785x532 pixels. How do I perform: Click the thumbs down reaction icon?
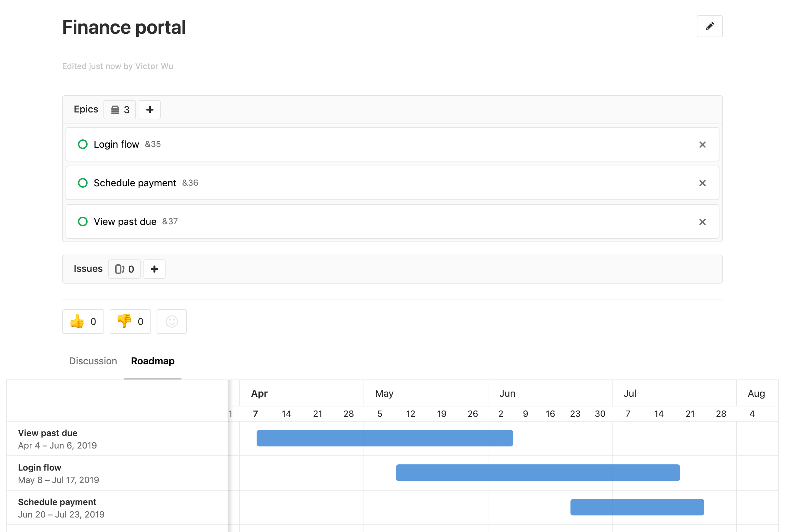(x=124, y=321)
